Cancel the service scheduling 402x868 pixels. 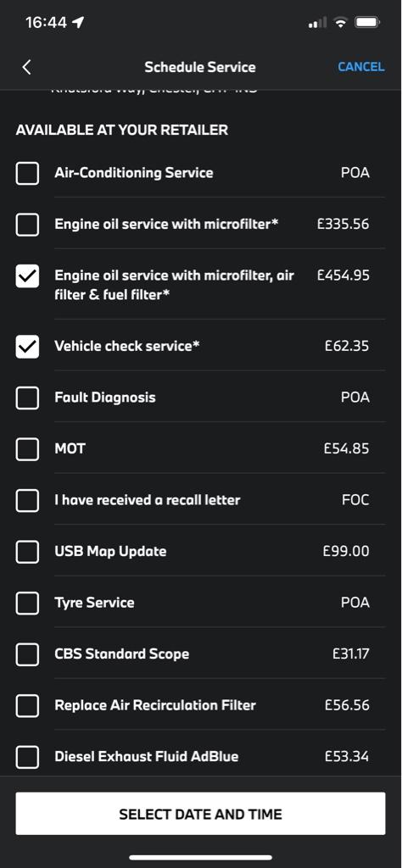pos(361,67)
